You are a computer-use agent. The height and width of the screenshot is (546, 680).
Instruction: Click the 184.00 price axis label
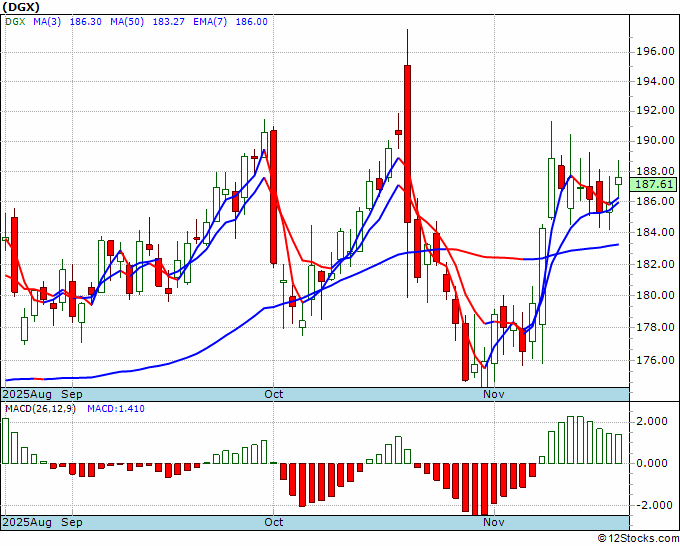click(655, 232)
